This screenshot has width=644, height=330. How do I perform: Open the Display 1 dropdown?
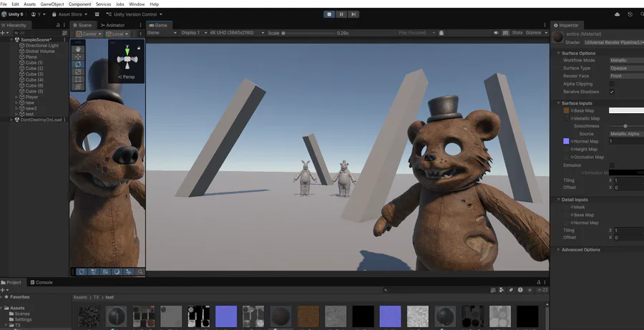pos(192,33)
